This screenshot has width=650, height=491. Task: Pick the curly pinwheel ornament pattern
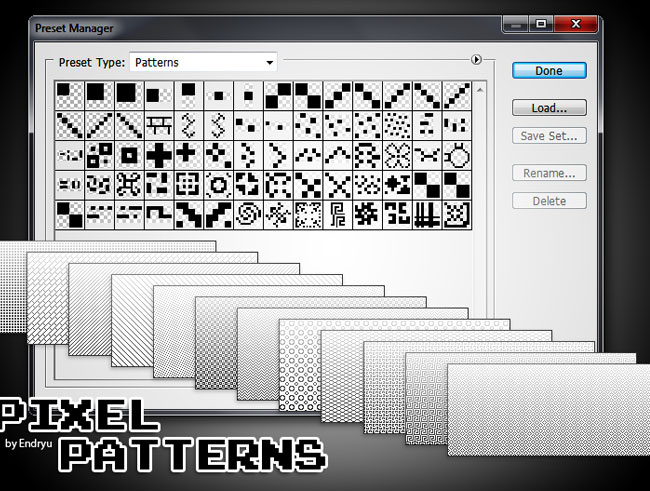(129, 185)
